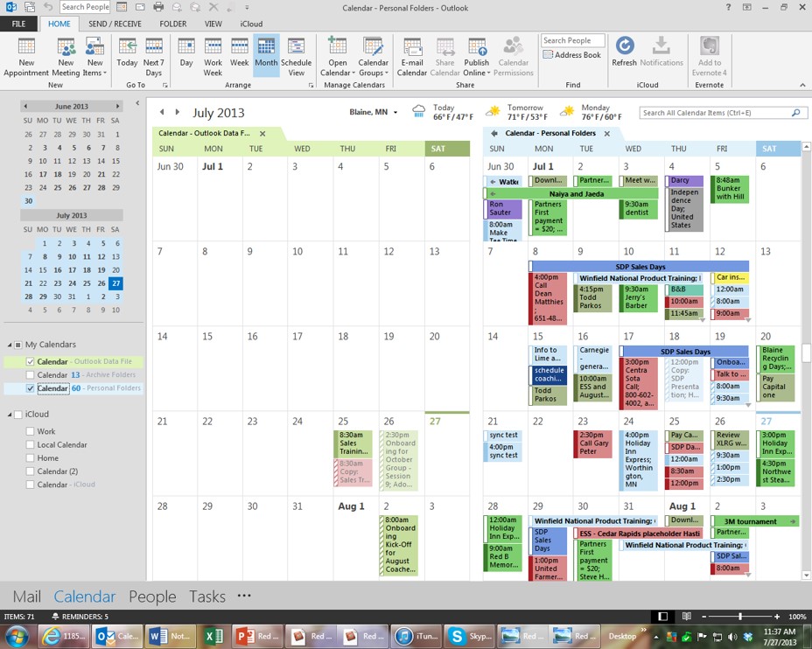The image size is (812, 649).
Task: Open iTunes from the taskbar
Action: [417, 636]
